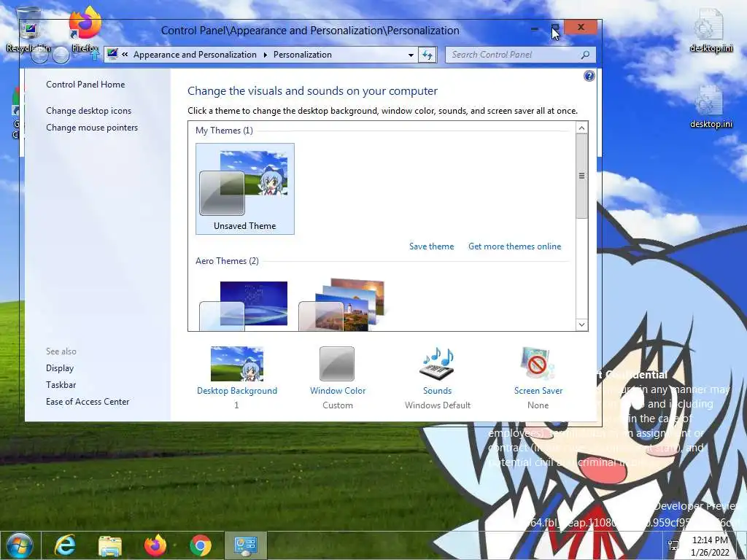Open File Explorer from taskbar
This screenshot has height=560, width=747.
tap(110, 545)
